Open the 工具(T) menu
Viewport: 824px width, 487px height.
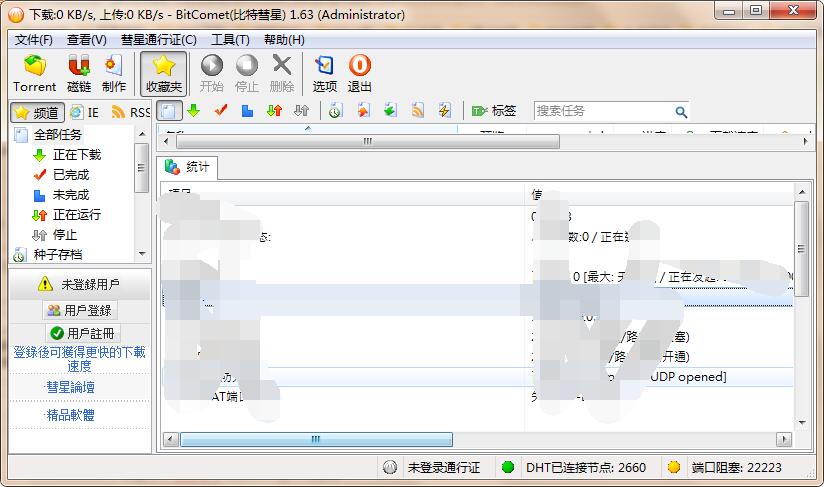[x=230, y=40]
